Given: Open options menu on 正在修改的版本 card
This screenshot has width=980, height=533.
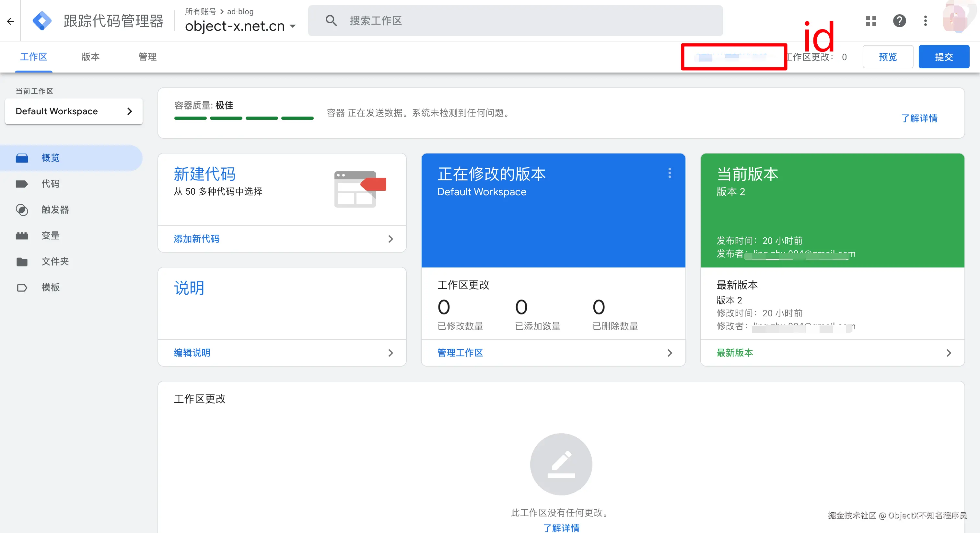Looking at the screenshot, I should [670, 173].
